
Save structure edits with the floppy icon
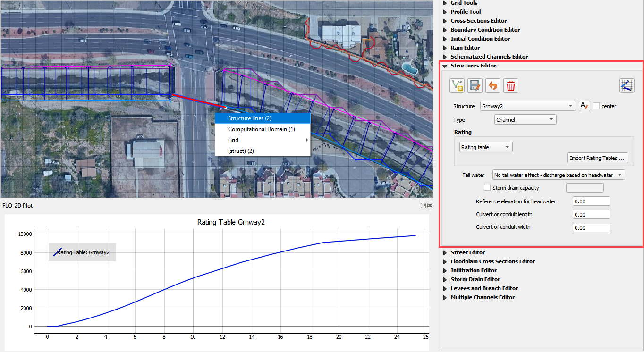click(x=475, y=86)
